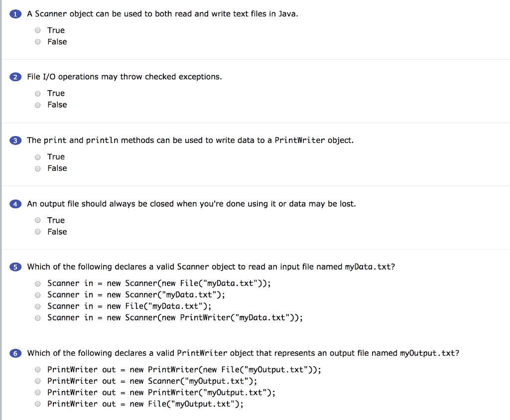The width and height of the screenshot is (510, 420).
Task: Choose the Scanner with PrintWriter answer in question 5
Action: pyautogui.click(x=37, y=317)
